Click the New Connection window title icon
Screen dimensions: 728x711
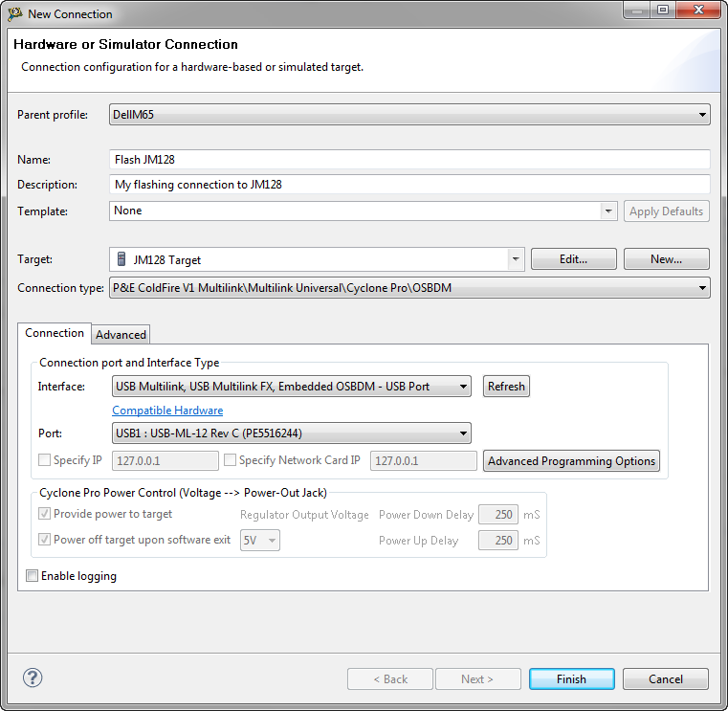pos(15,13)
